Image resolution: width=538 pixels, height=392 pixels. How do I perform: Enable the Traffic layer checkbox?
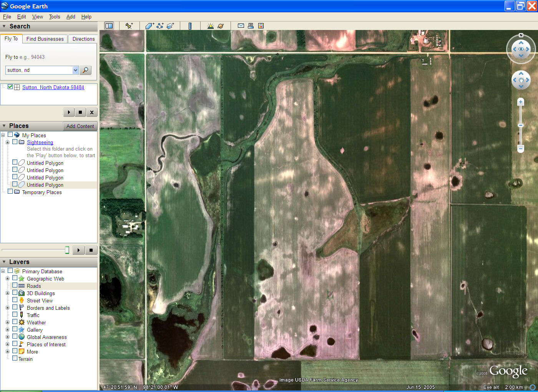[x=15, y=314]
